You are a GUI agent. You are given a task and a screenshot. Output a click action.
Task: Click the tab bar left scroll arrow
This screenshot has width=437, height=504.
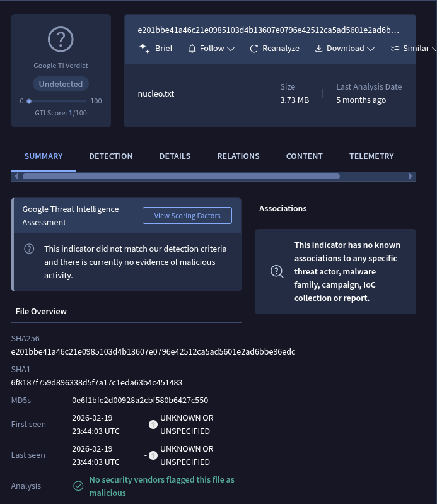click(16, 176)
